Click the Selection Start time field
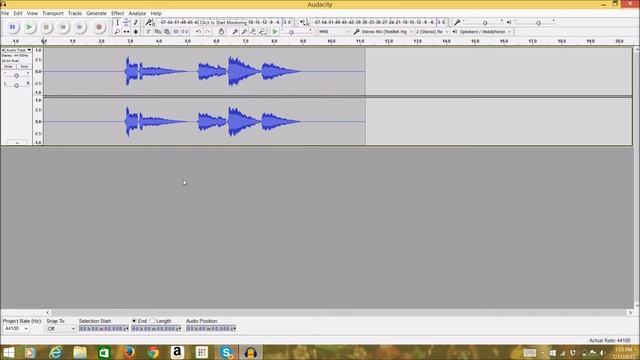This screenshot has width=640, height=360. tap(104, 329)
